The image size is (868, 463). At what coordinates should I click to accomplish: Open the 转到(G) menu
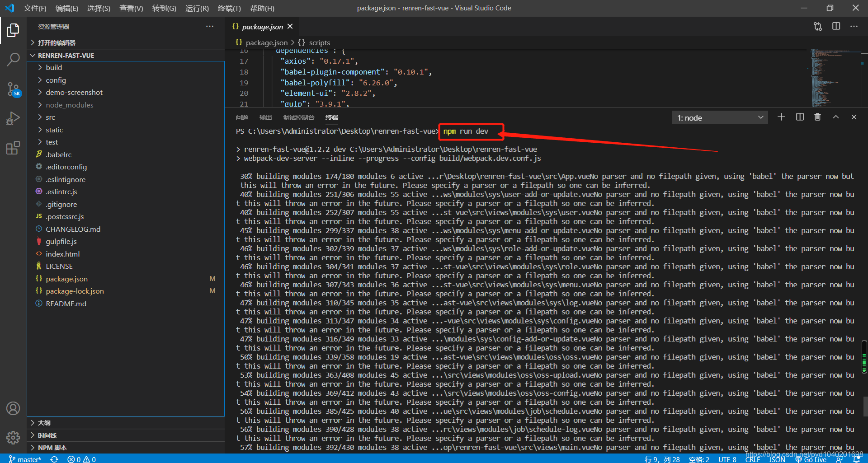pos(164,8)
